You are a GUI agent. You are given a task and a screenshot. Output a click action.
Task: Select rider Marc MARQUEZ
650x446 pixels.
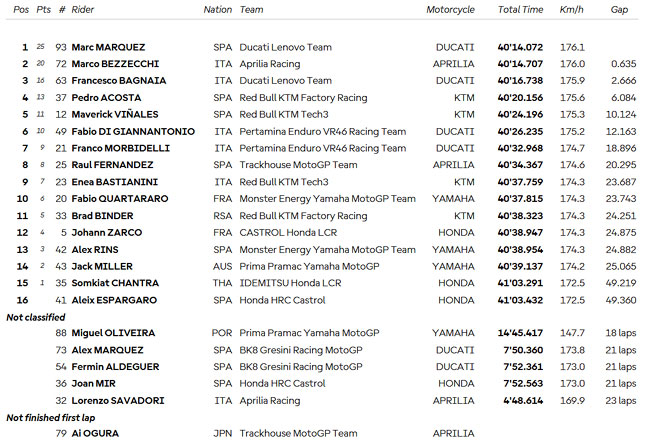(108, 47)
